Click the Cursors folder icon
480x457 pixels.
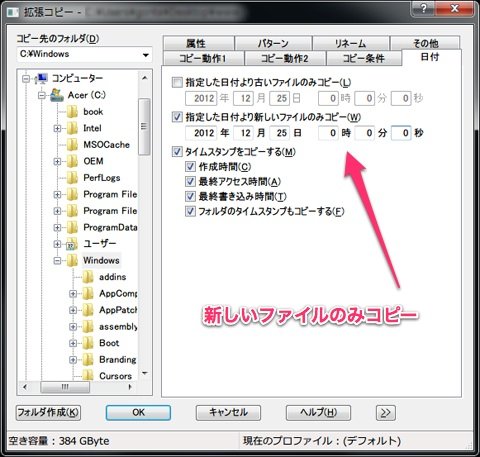point(88,375)
